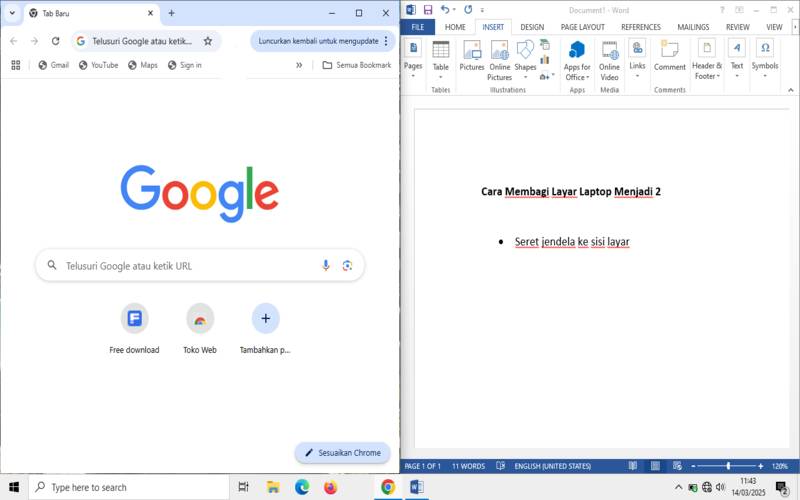Screen dimensions: 800x500
Task: Open the notification center icon
Action: pyautogui.click(x=782, y=488)
